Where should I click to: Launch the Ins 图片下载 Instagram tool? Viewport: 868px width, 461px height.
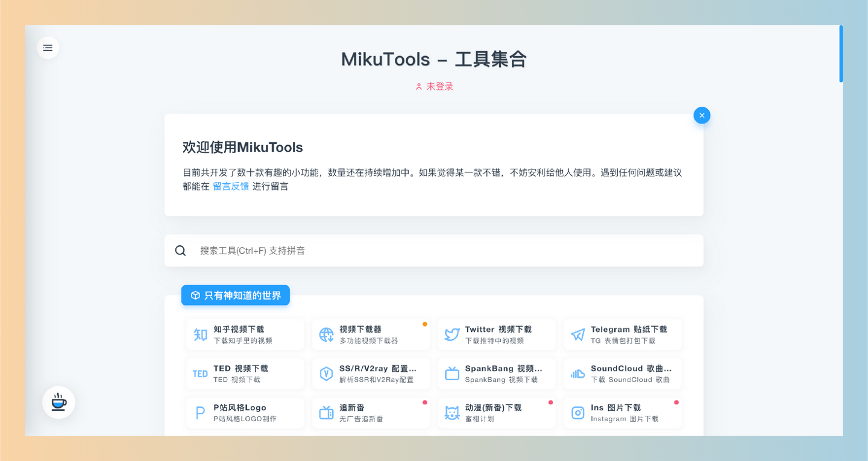(622, 413)
